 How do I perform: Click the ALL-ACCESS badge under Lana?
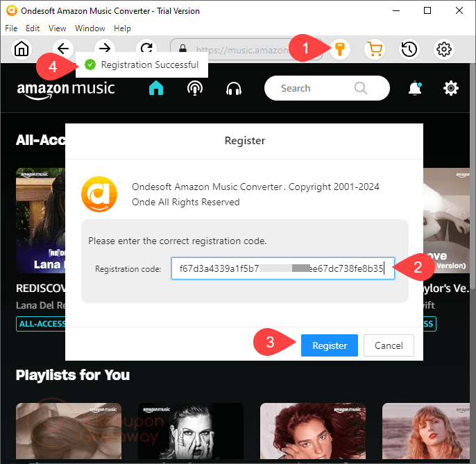point(41,324)
